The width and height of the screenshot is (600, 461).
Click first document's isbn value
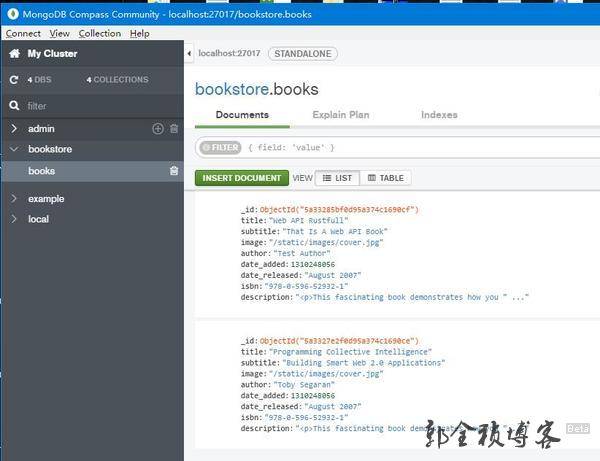click(306, 286)
